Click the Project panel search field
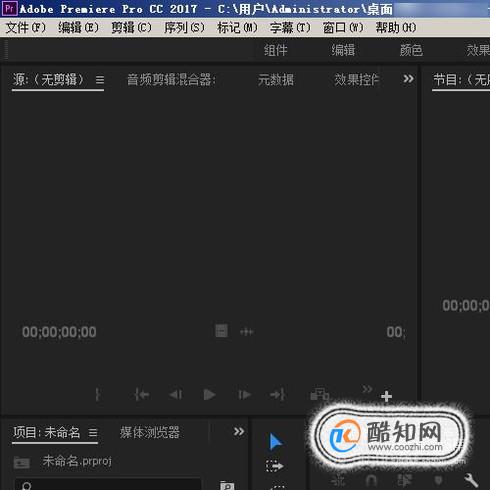490x490 pixels. coord(108,485)
